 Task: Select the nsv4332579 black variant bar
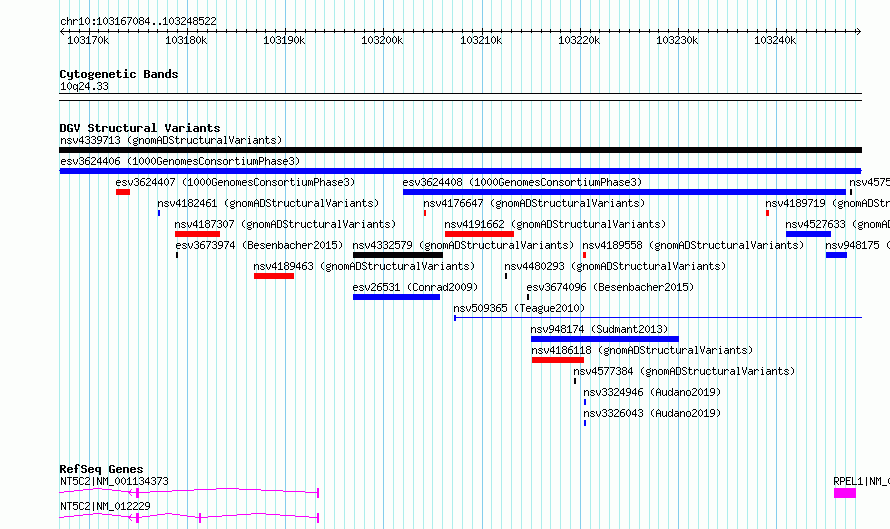[x=398, y=255]
